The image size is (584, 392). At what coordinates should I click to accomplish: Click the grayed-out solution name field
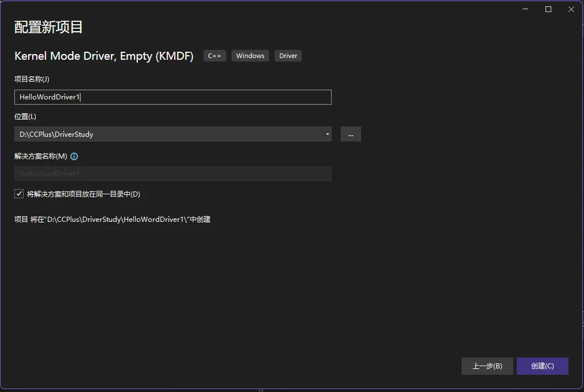click(x=172, y=173)
